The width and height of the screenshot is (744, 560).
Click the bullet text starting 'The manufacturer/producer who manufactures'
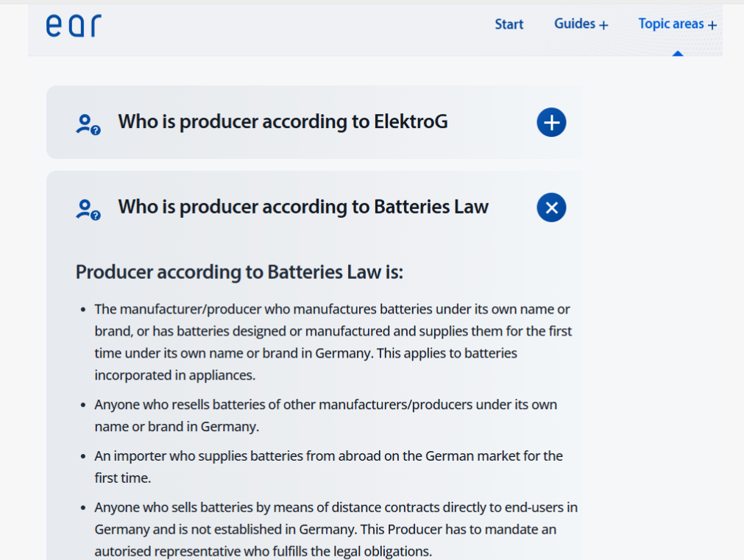tap(333, 342)
